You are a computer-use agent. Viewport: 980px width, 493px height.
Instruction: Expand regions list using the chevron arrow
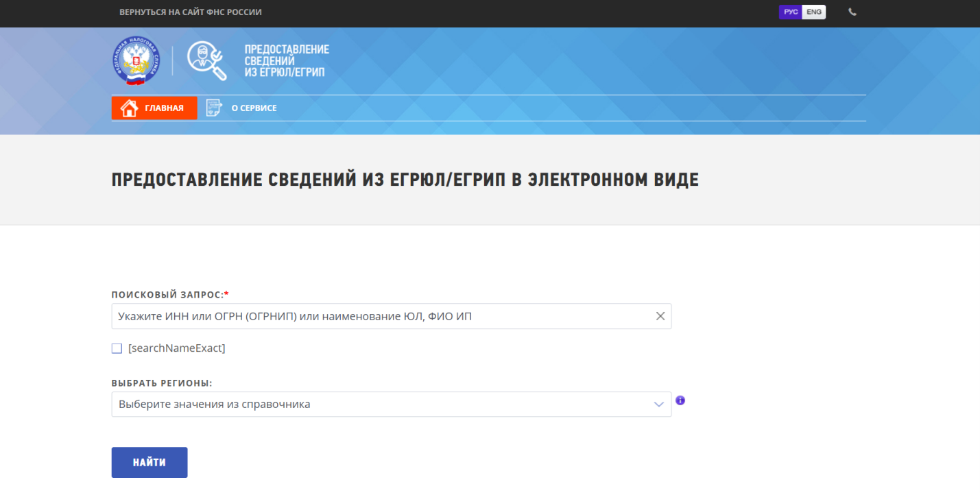pos(659,405)
